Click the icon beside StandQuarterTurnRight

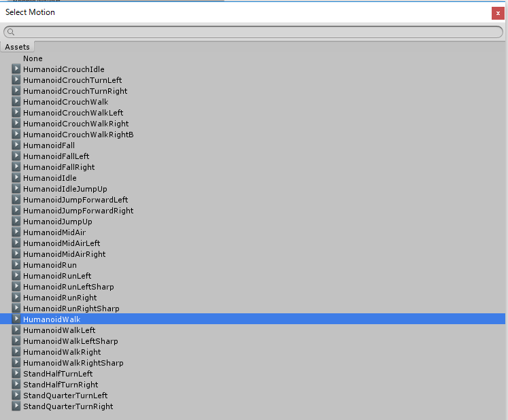coord(16,406)
